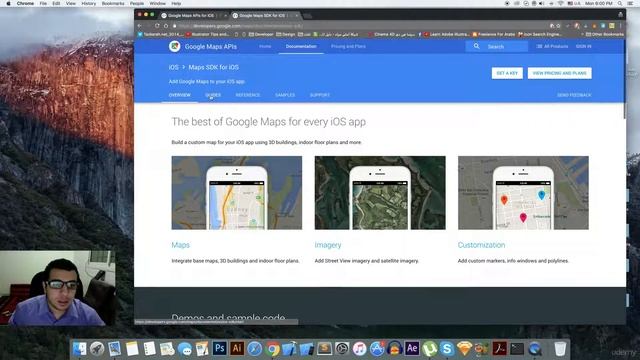
Task: Select the Overview tab
Action: [180, 95]
